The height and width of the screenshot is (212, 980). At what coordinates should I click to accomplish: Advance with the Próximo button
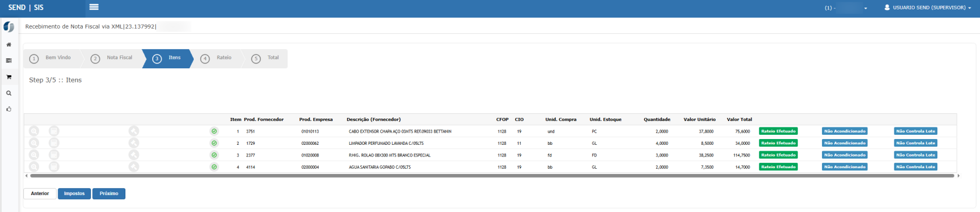tap(108, 194)
